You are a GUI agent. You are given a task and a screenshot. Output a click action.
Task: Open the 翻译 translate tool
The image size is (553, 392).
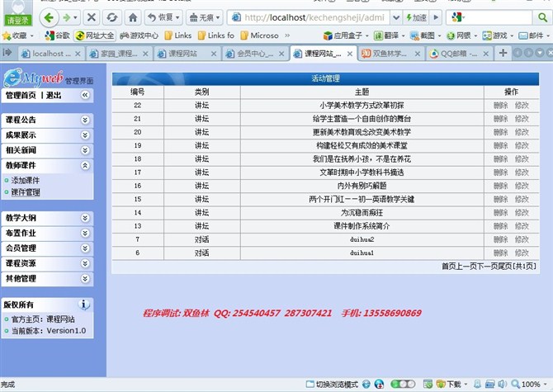point(386,35)
